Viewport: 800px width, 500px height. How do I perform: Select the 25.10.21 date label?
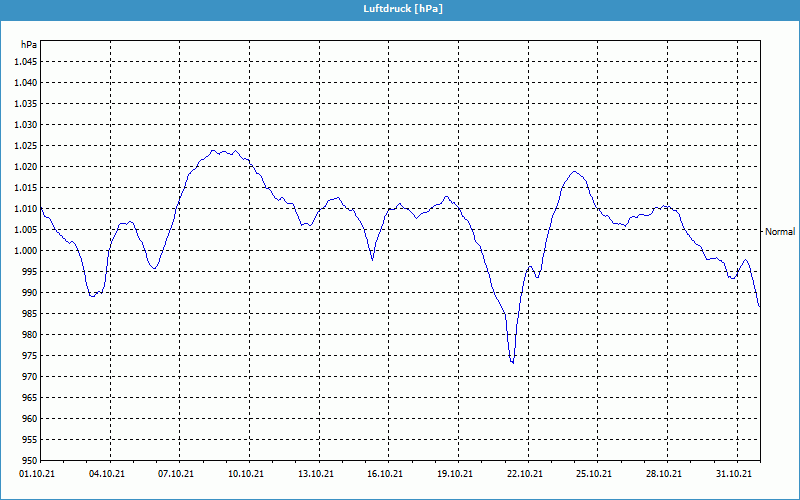pos(593,474)
